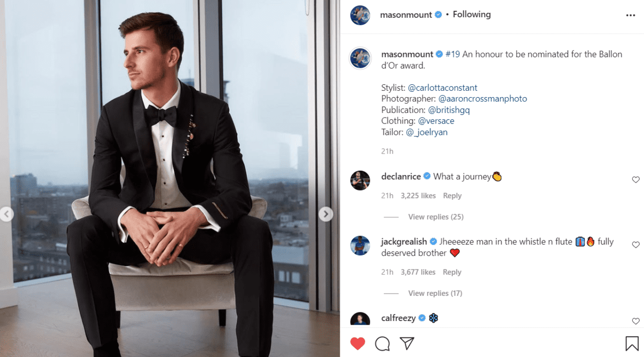Open the #19 hashtag in caption
The image size is (644, 357).
[452, 54]
